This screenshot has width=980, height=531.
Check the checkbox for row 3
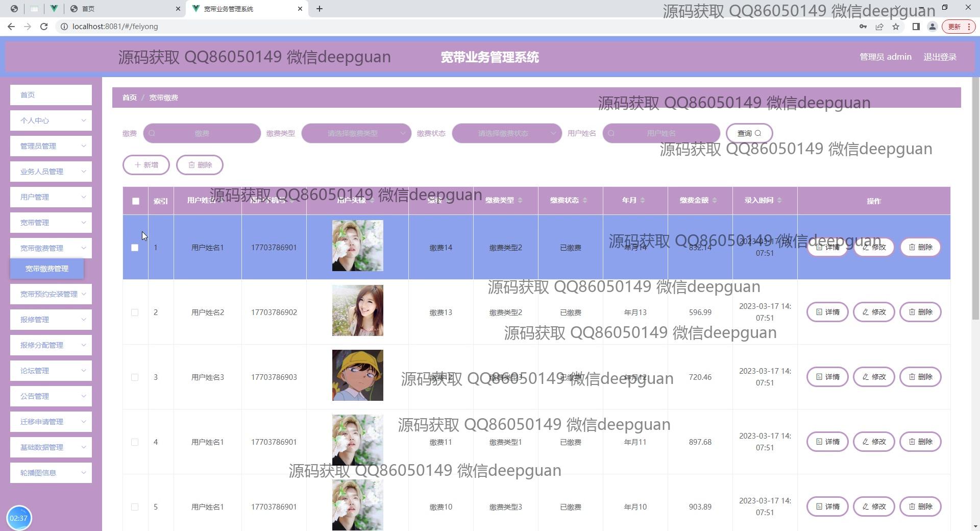(x=135, y=377)
